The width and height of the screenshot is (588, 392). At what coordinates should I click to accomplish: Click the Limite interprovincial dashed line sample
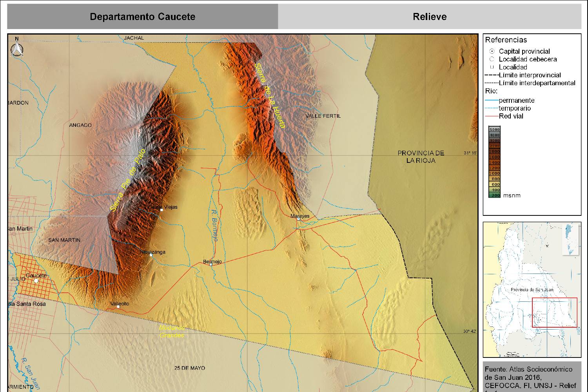(492, 75)
